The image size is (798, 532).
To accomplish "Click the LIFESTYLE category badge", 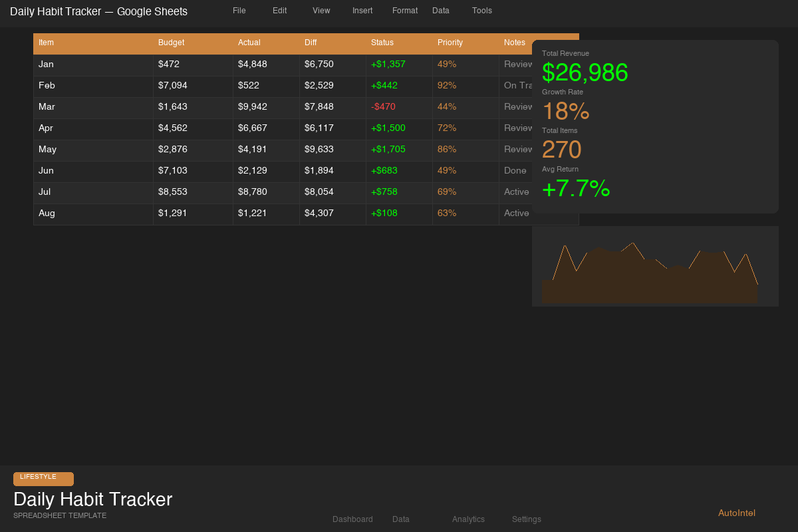I will tap(43, 479).
